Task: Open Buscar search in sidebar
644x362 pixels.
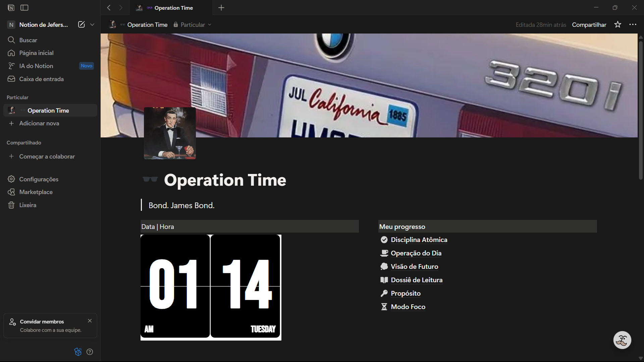Action: click(28, 40)
